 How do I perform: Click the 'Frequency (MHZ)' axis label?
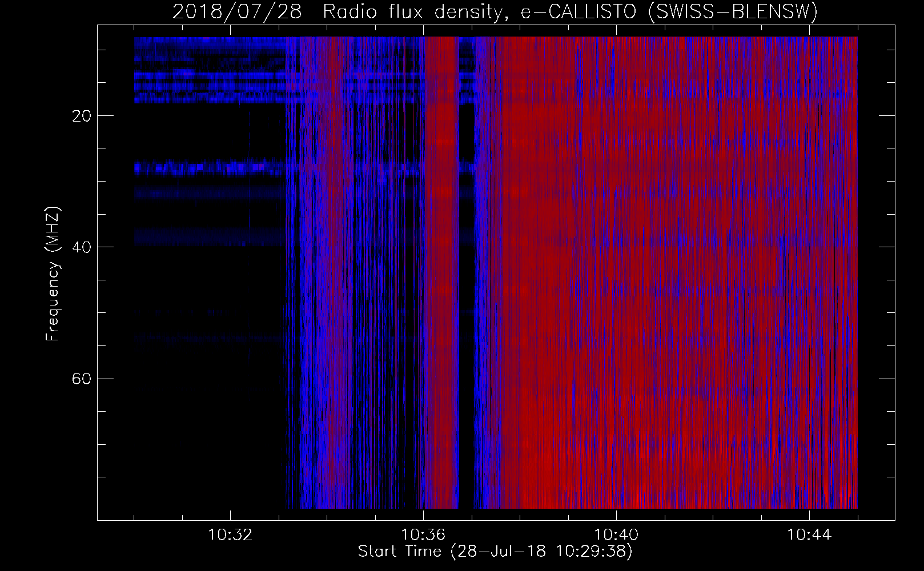point(52,274)
